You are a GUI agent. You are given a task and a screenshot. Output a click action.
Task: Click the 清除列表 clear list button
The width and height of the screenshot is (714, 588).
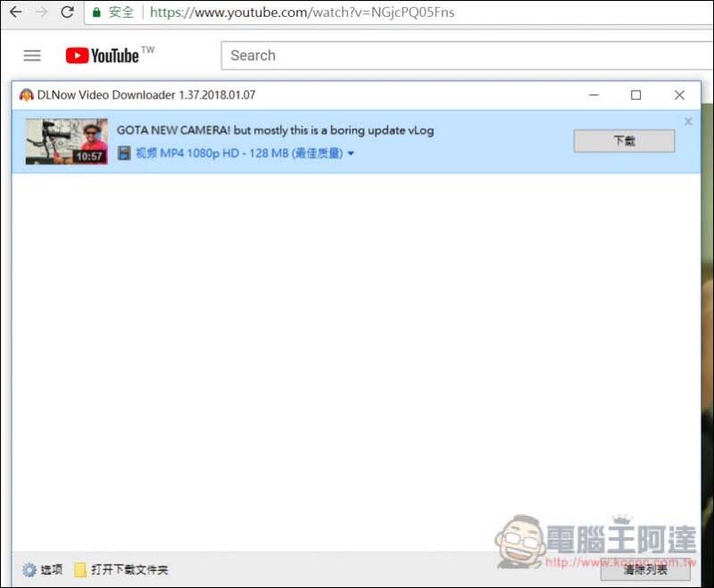point(645,570)
